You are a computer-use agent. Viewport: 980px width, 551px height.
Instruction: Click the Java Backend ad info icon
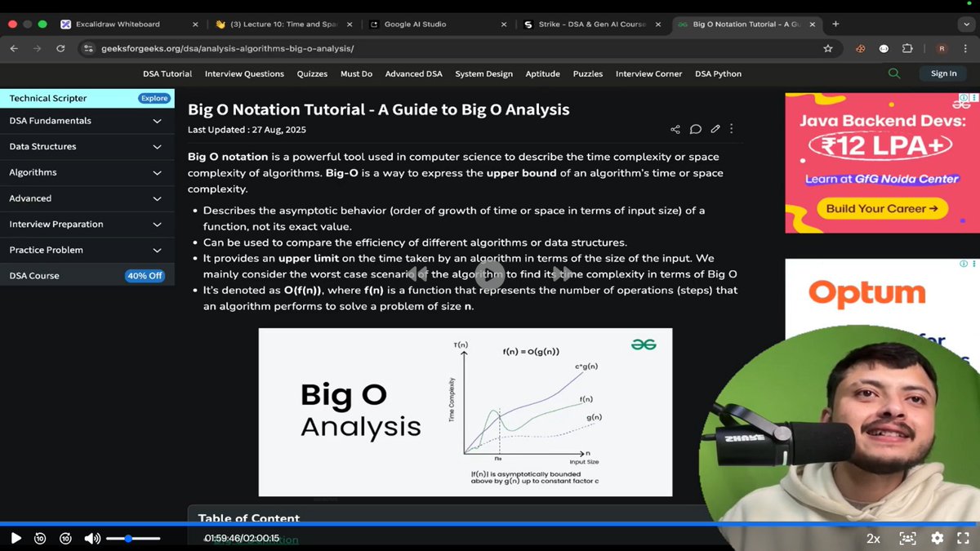964,98
